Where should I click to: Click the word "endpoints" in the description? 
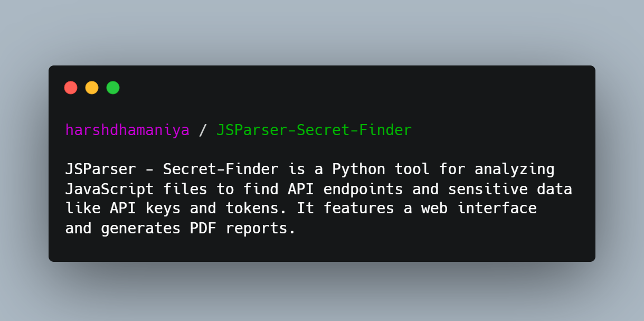click(x=363, y=189)
